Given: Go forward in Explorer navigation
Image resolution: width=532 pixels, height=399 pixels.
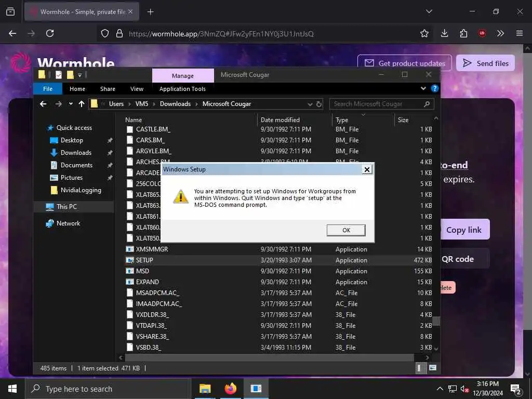Looking at the screenshot, I should (x=58, y=104).
